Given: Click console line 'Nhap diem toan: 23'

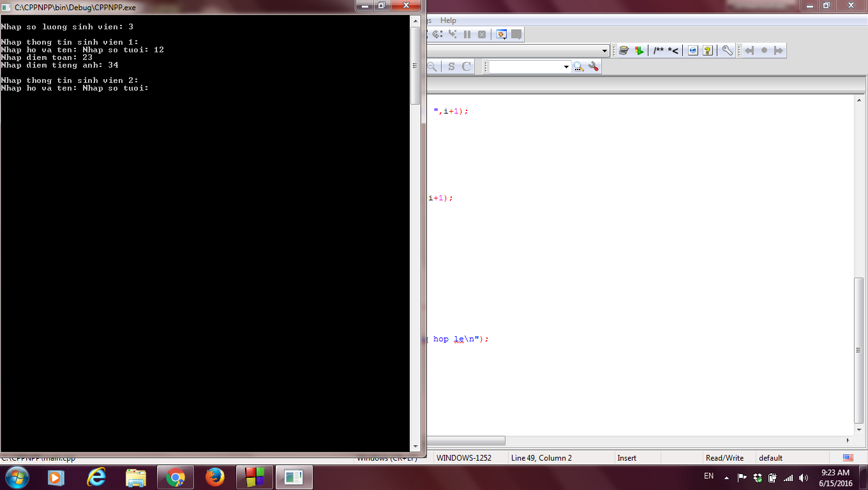Looking at the screenshot, I should click(x=47, y=57).
